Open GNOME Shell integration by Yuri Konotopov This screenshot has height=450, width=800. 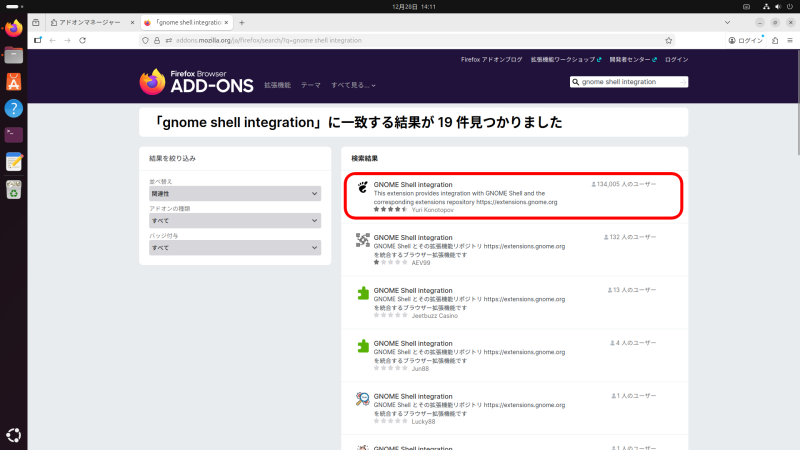coord(413,185)
